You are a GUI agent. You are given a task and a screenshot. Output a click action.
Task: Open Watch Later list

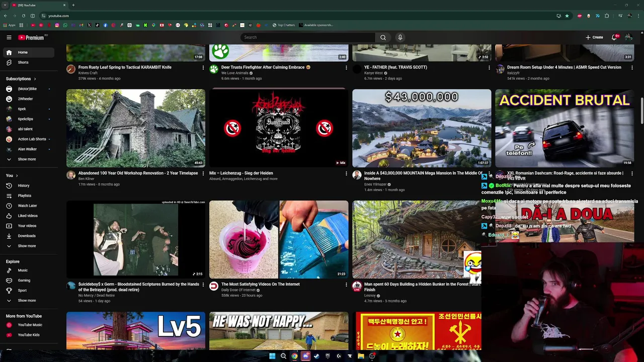pyautogui.click(x=29, y=206)
